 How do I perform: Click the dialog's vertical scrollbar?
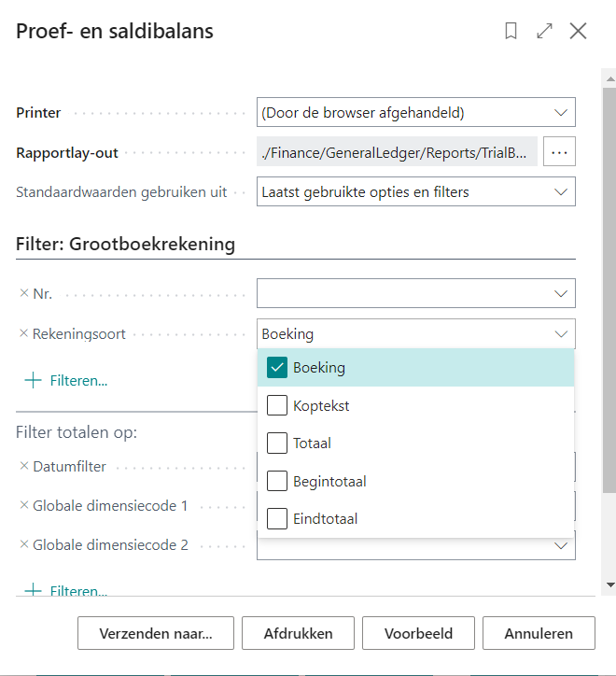[609, 280]
